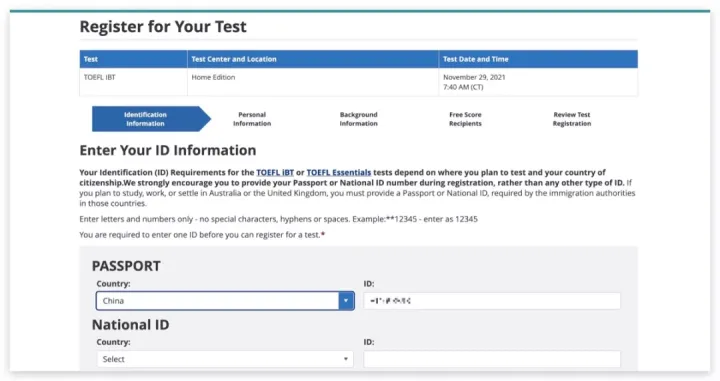Go to Review Test Registration step
The height and width of the screenshot is (381, 720).
point(572,119)
